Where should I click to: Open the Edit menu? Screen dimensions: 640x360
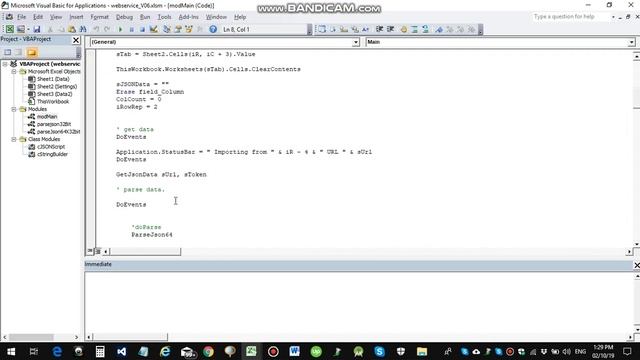pyautogui.click(x=38, y=17)
